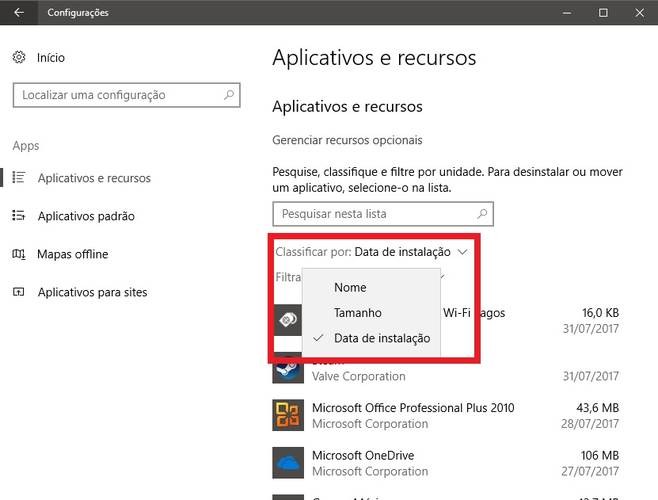
Task: Open Aplicativos padrão settings page
Action: 86,216
